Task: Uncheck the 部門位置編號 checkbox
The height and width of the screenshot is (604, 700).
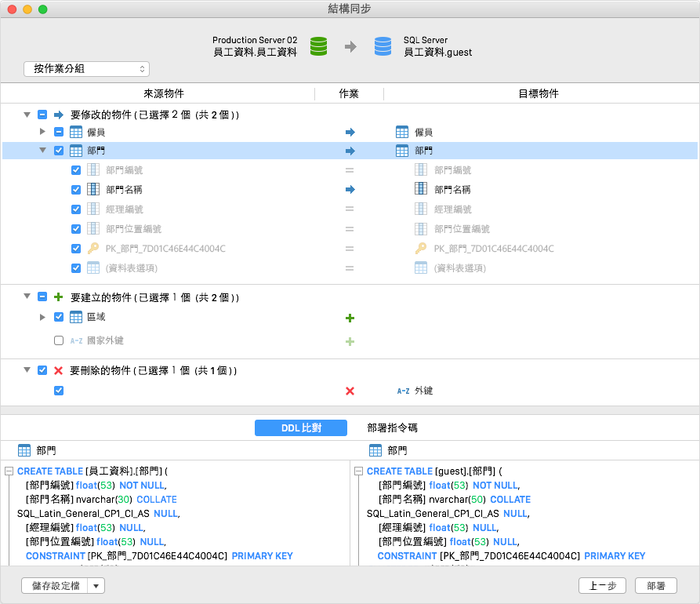Action: point(76,229)
